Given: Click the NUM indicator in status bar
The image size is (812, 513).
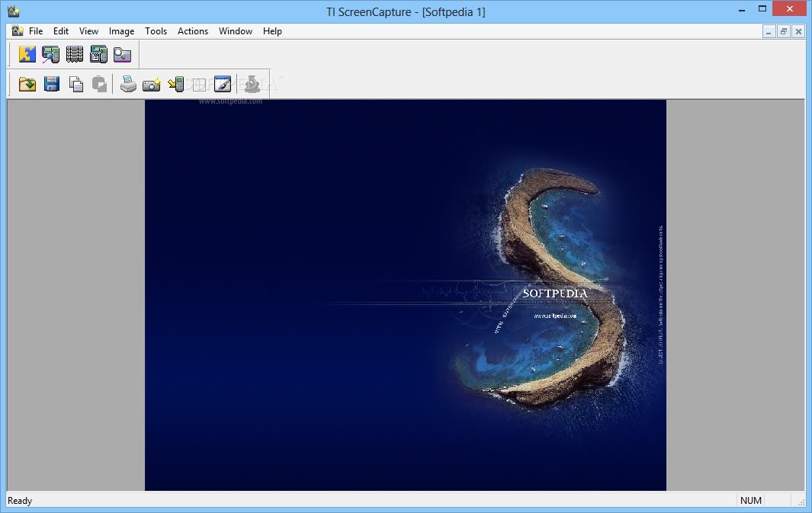Looking at the screenshot, I should (750, 501).
